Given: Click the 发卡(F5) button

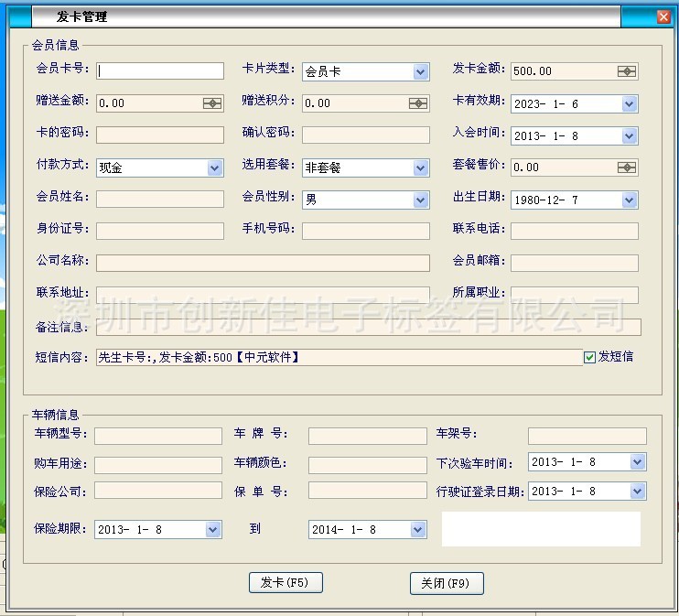Looking at the screenshot, I should [286, 583].
